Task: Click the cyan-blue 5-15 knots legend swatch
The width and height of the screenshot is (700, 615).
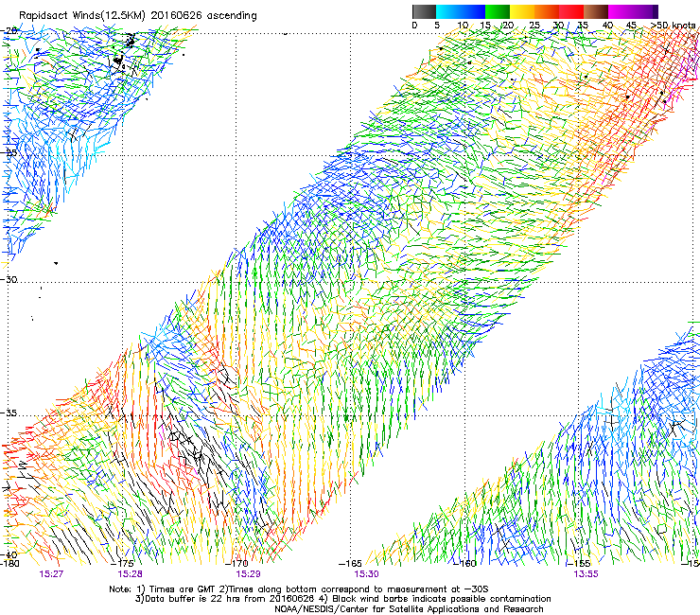Action: point(461,11)
